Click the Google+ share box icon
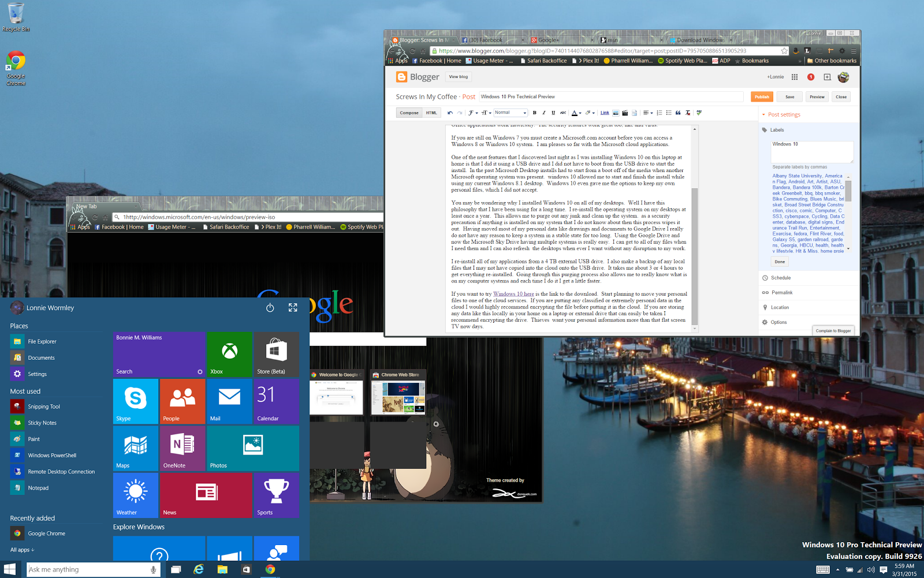Viewport: 924px width, 578px height. (x=827, y=77)
